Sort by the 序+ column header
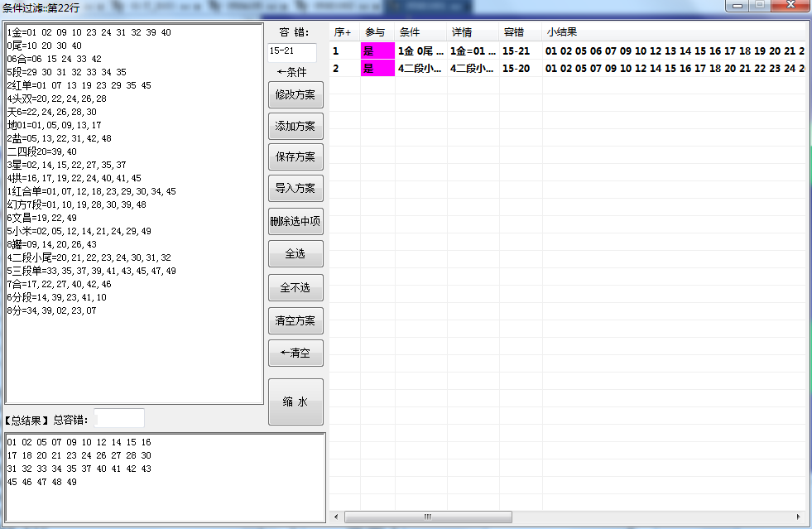The height and width of the screenshot is (529, 812). click(x=344, y=32)
